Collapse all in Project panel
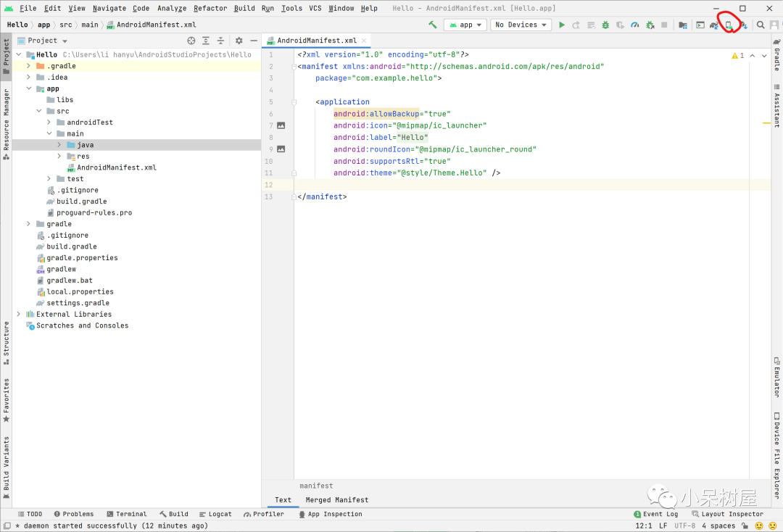The height and width of the screenshot is (532, 783). coord(220,41)
